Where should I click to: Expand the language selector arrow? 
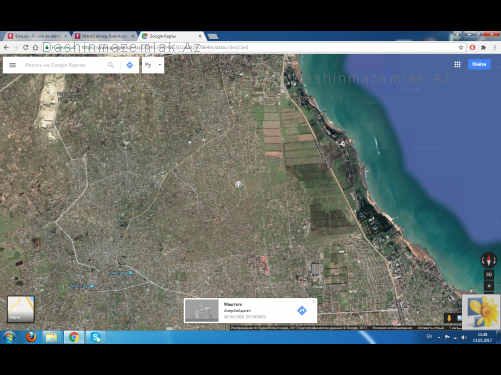(160, 65)
